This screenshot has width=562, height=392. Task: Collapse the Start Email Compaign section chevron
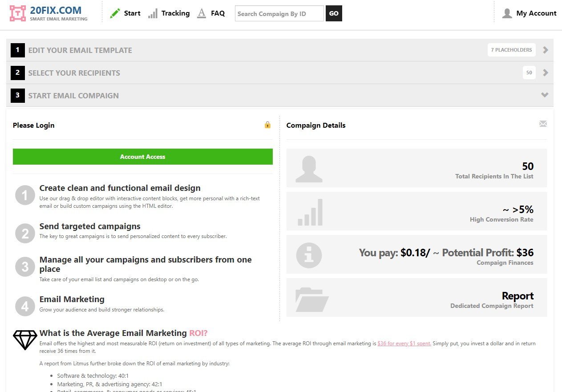click(x=545, y=95)
